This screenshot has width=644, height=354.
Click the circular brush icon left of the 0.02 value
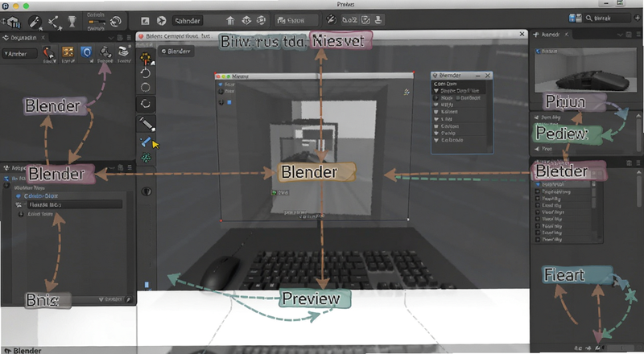(331, 20)
